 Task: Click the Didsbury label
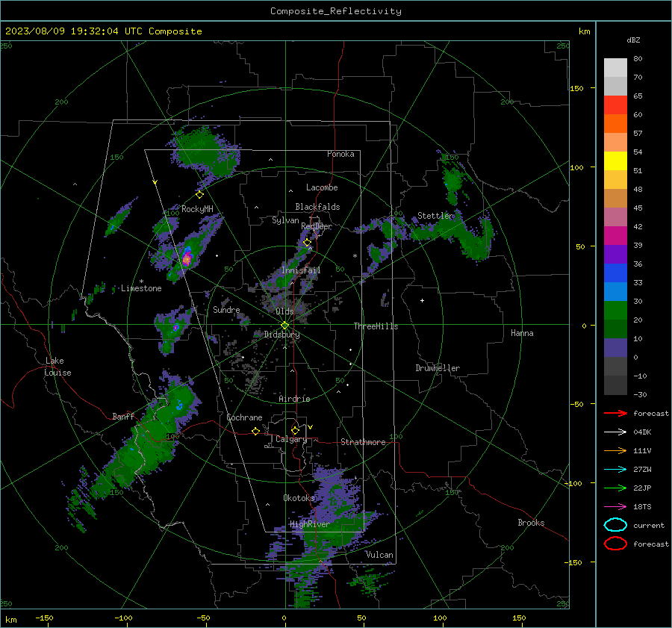click(281, 335)
